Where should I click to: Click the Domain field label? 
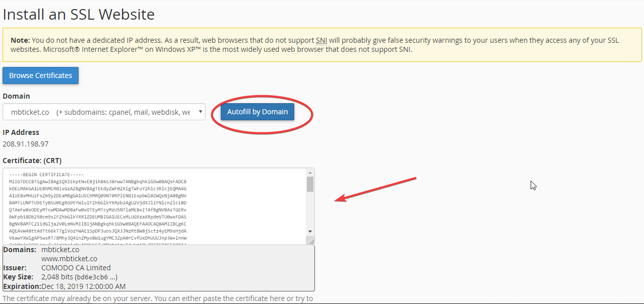(x=16, y=96)
